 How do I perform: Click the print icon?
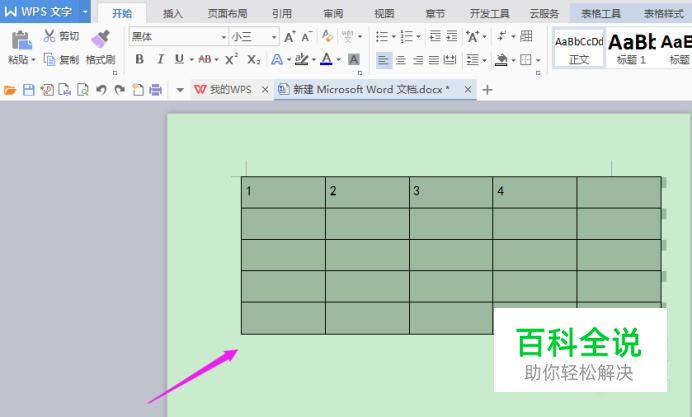[155, 90]
